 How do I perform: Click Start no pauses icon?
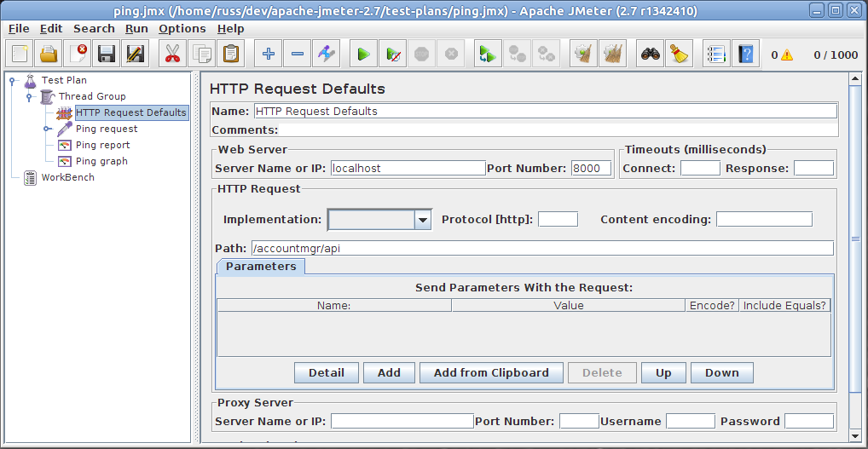[x=393, y=54]
